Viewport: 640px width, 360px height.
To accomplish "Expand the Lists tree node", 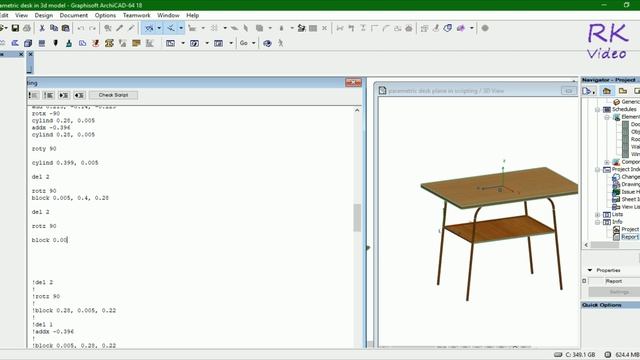I will click(x=597, y=214).
